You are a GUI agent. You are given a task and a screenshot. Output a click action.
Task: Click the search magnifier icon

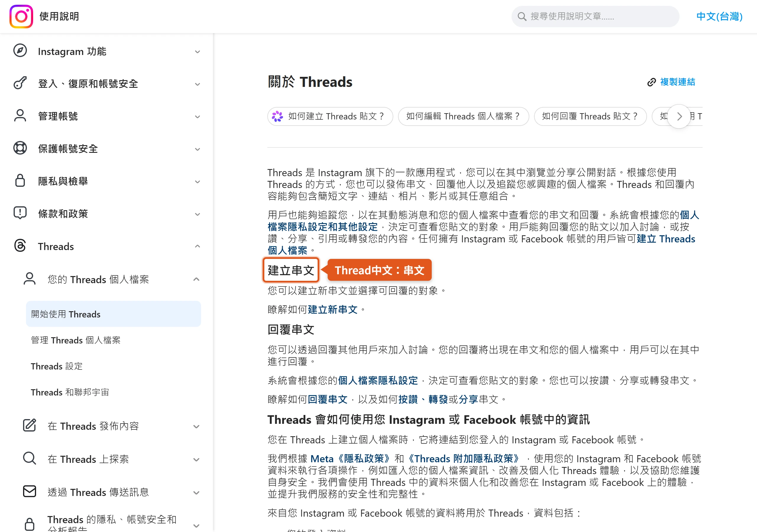[522, 17]
